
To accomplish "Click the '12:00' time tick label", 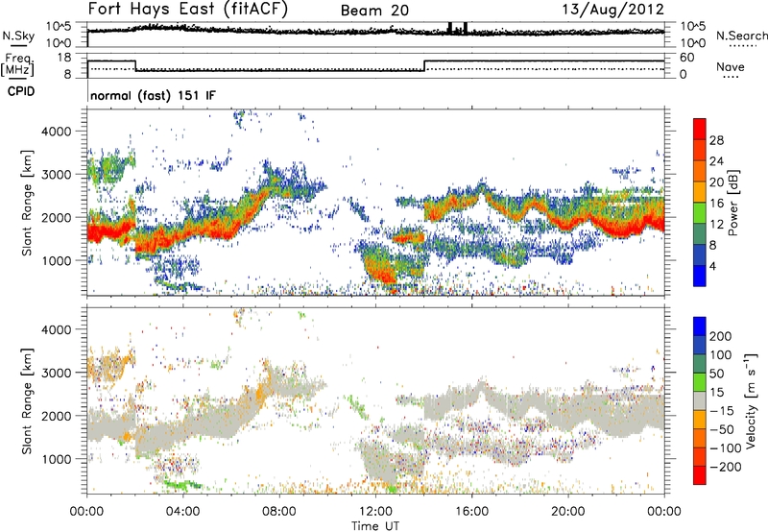I will 375,512.
